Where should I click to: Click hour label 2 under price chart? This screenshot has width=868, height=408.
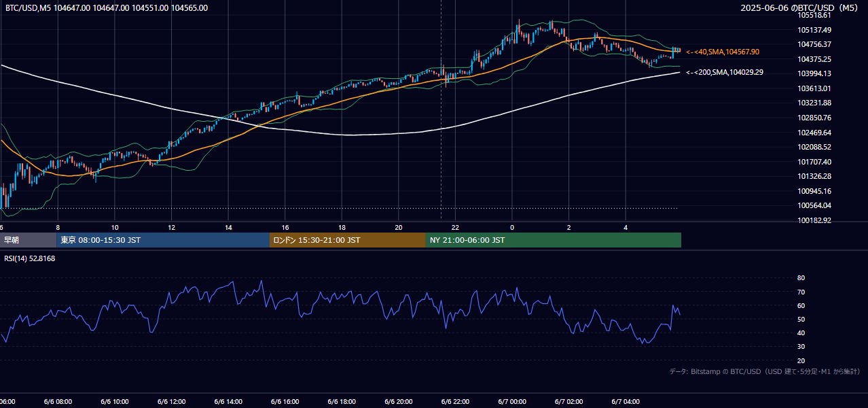coord(569,227)
